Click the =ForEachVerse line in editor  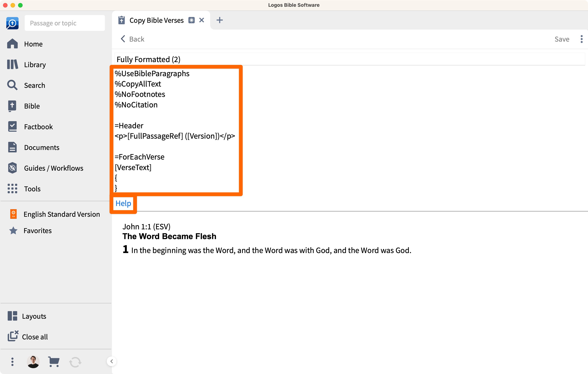[139, 157]
